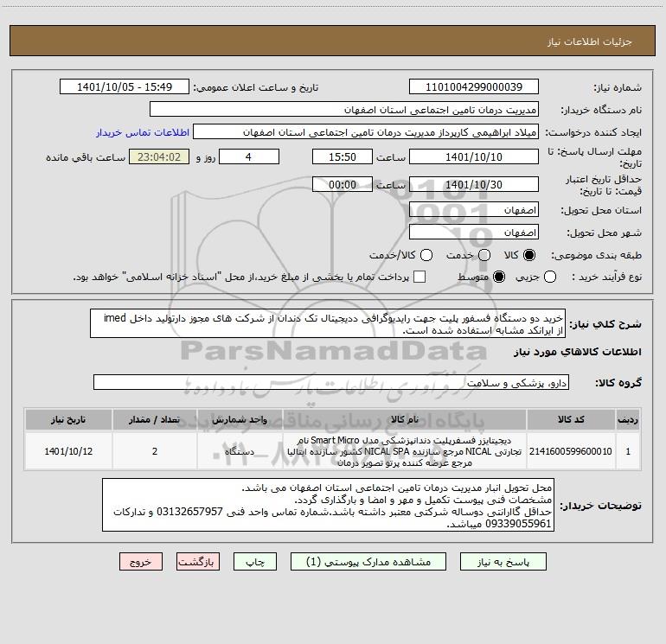The image size is (666, 644).
Task: Click the اطلاعات کالاهای مورد نیاز section heading
Action: click(577, 352)
